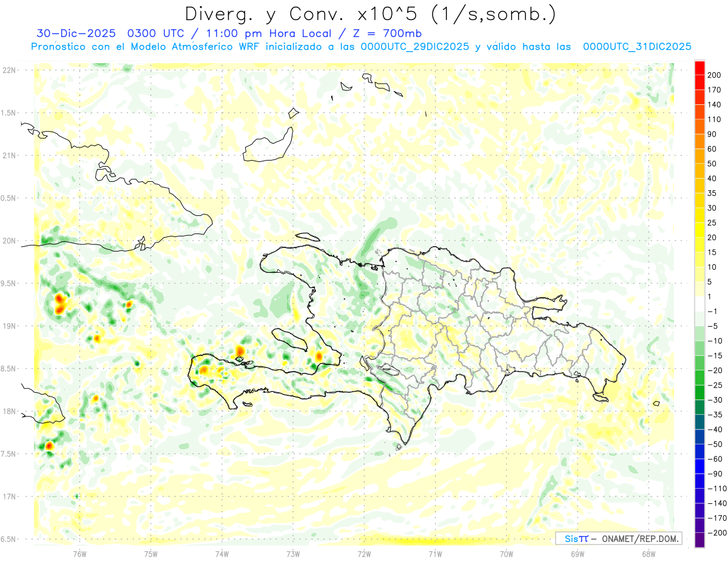Click the longitude label '70W'
The width and height of the screenshot is (728, 562).
(x=507, y=553)
